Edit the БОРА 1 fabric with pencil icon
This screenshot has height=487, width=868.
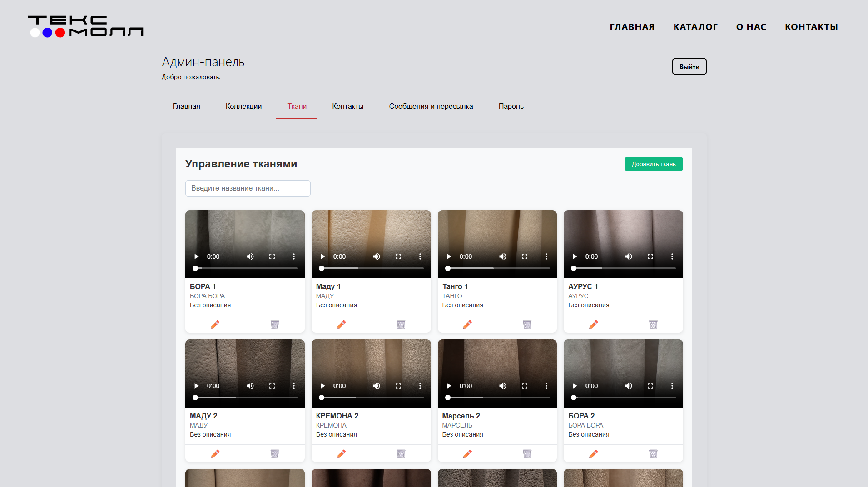(x=215, y=325)
